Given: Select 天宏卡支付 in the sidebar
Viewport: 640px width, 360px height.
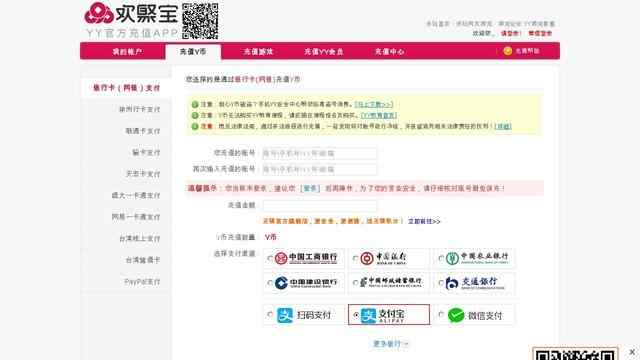Looking at the screenshot, I should [x=143, y=174].
